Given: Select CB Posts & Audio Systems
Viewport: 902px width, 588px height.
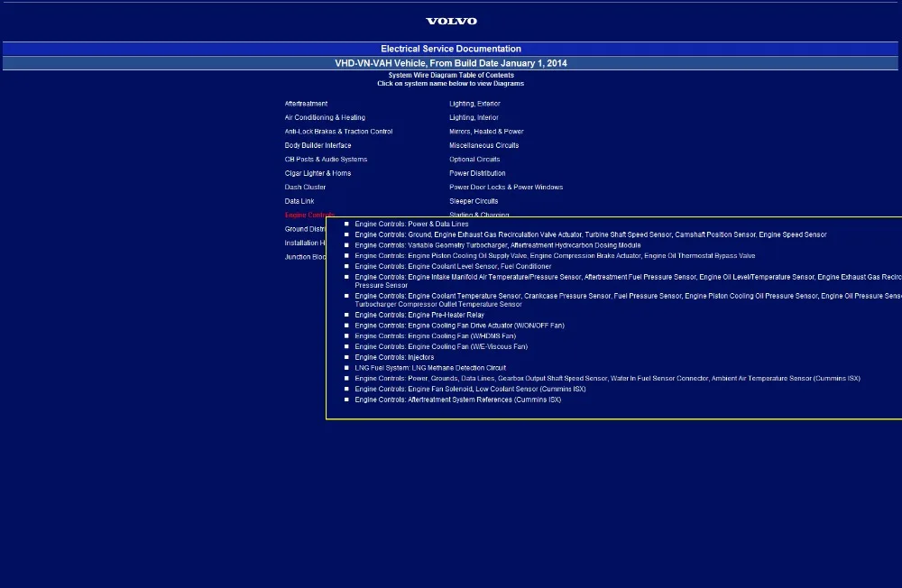Looking at the screenshot, I should (326, 160).
